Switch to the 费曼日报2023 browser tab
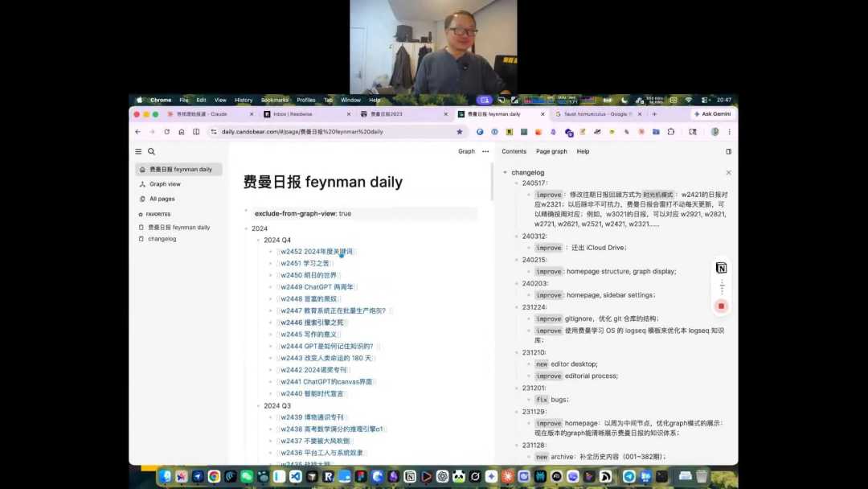The height and width of the screenshot is (489, 868). [x=404, y=114]
